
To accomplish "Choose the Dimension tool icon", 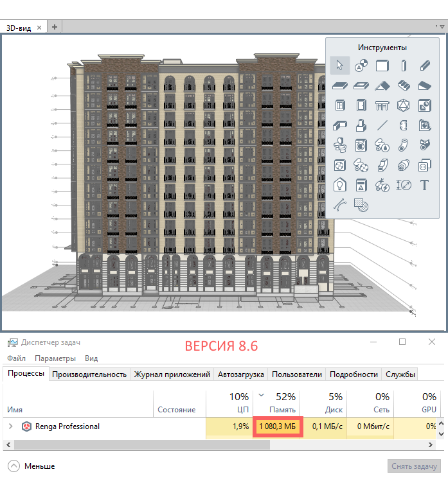I will point(404,186).
